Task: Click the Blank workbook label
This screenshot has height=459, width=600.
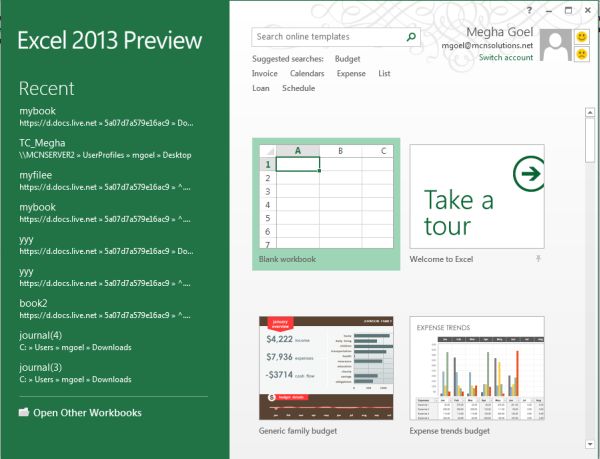Action: 287,259
